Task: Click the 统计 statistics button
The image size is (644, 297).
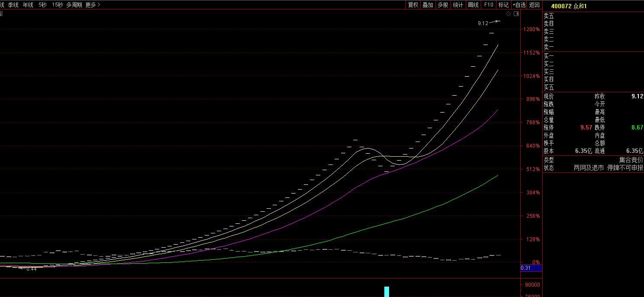Action: 458,5
